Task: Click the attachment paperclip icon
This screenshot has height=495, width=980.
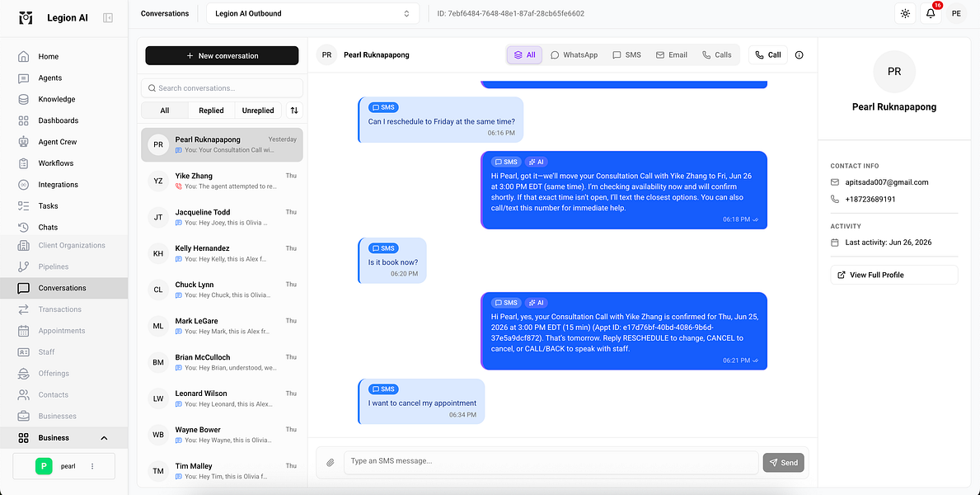Action: 331,463
